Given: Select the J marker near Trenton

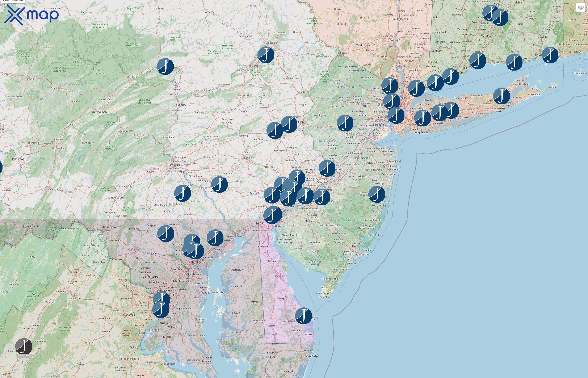Looking at the screenshot, I should point(327,168).
